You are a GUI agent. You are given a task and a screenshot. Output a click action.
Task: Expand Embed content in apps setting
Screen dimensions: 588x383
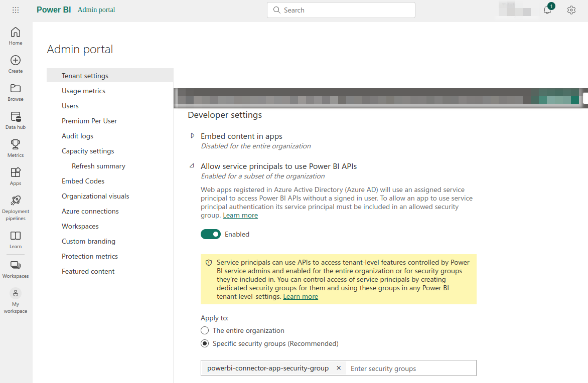point(192,136)
